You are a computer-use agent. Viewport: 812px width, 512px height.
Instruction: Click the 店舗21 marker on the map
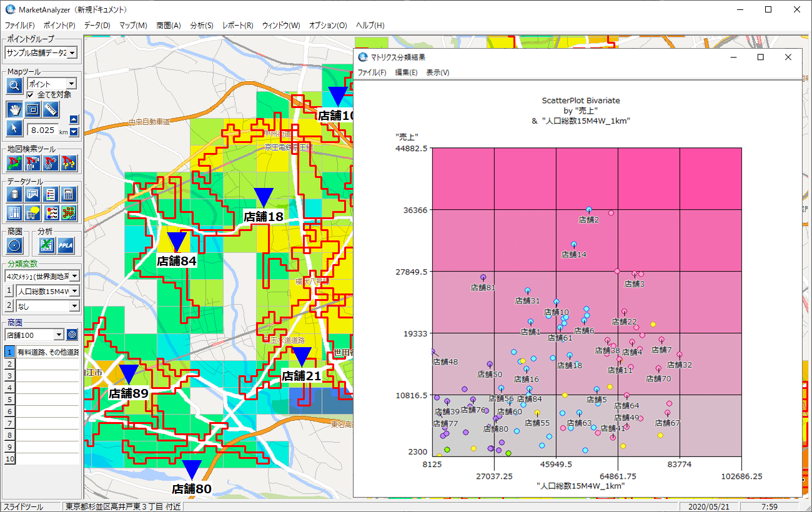tap(302, 357)
